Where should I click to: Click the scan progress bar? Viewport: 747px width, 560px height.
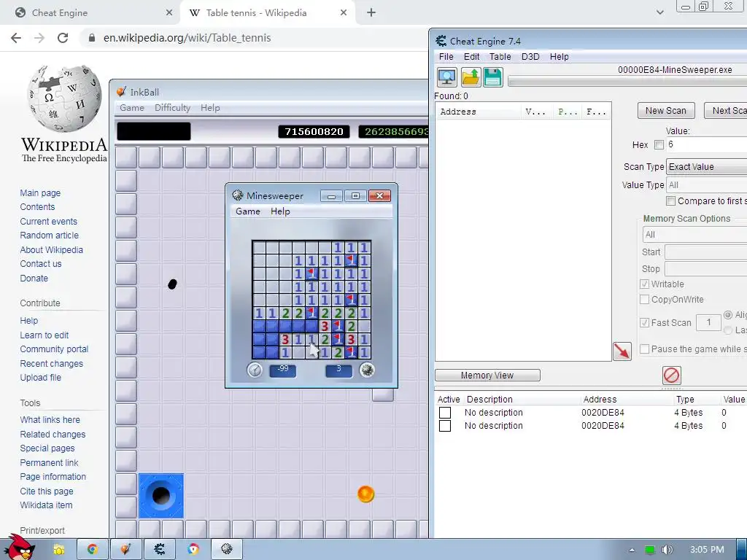tap(627, 82)
